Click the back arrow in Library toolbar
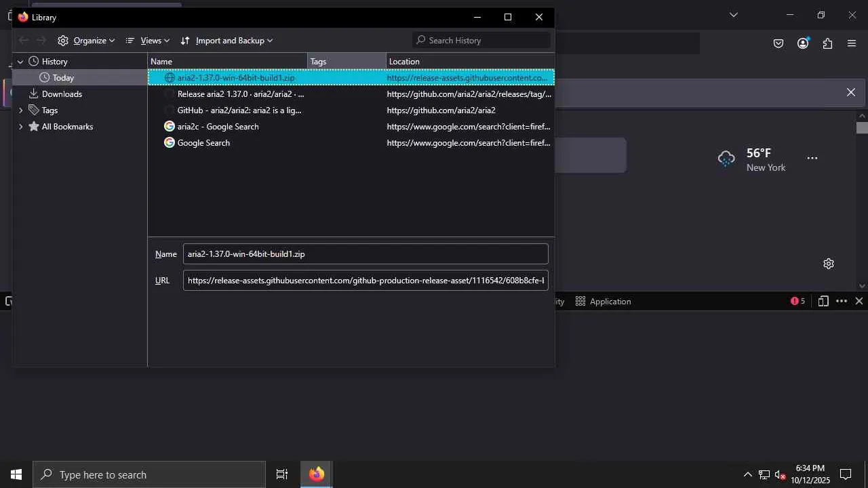 24,41
